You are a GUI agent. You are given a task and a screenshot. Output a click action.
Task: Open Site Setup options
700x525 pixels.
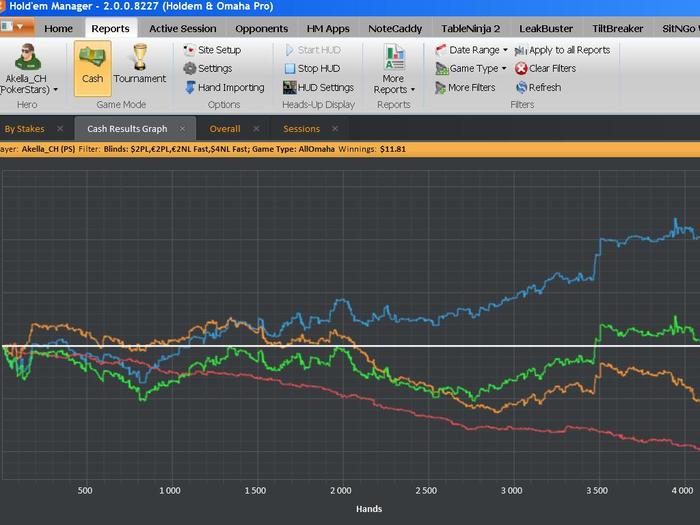pos(212,50)
